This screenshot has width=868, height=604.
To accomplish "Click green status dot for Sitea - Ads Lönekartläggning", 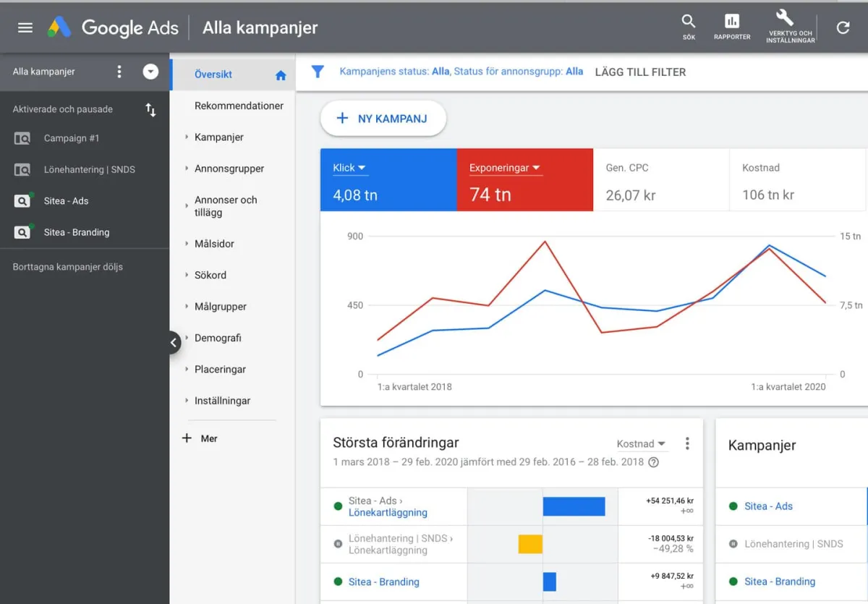I will click(338, 506).
